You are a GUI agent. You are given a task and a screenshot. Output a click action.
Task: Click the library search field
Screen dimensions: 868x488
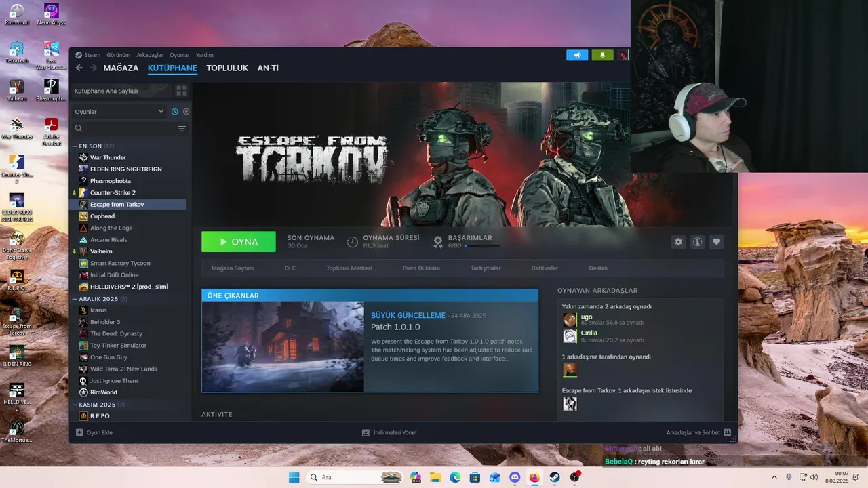pyautogui.click(x=123, y=129)
